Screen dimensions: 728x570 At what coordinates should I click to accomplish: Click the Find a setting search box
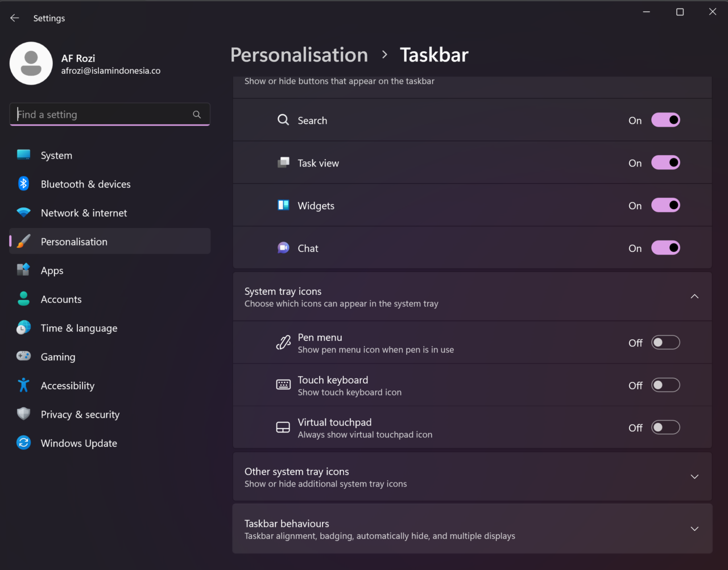tap(102, 114)
